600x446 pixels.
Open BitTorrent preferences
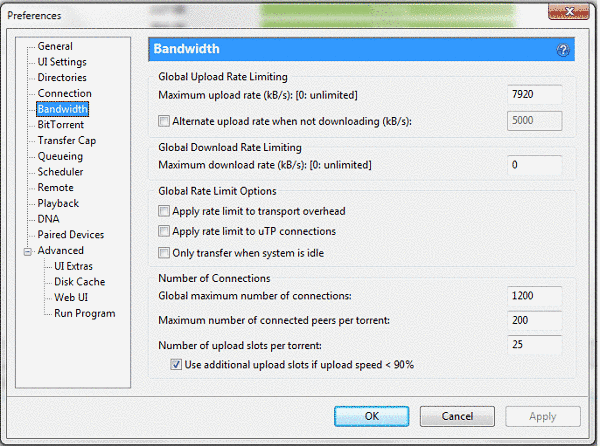click(60, 125)
